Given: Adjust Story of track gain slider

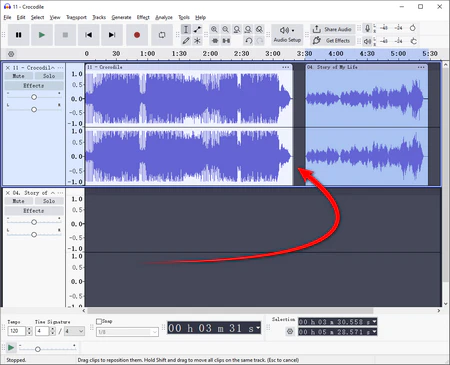Looking at the screenshot, I should point(34,222).
